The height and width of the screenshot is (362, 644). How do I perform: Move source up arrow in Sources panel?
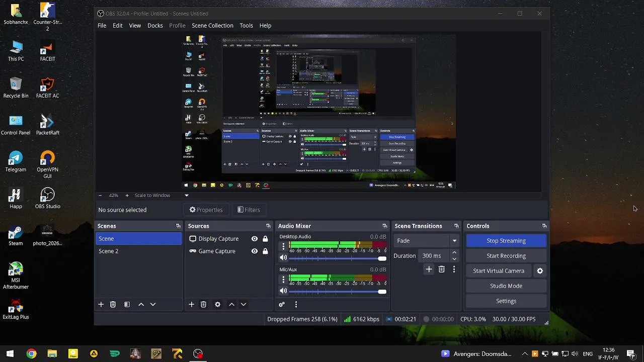click(231, 304)
